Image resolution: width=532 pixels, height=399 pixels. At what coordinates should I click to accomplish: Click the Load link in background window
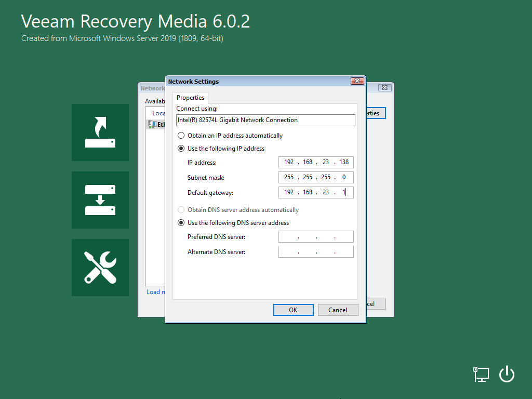tap(156, 292)
